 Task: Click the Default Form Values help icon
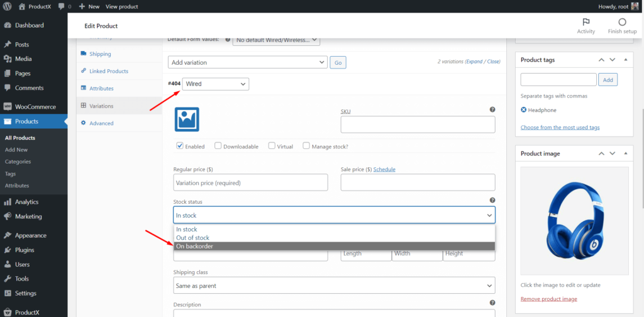click(228, 40)
